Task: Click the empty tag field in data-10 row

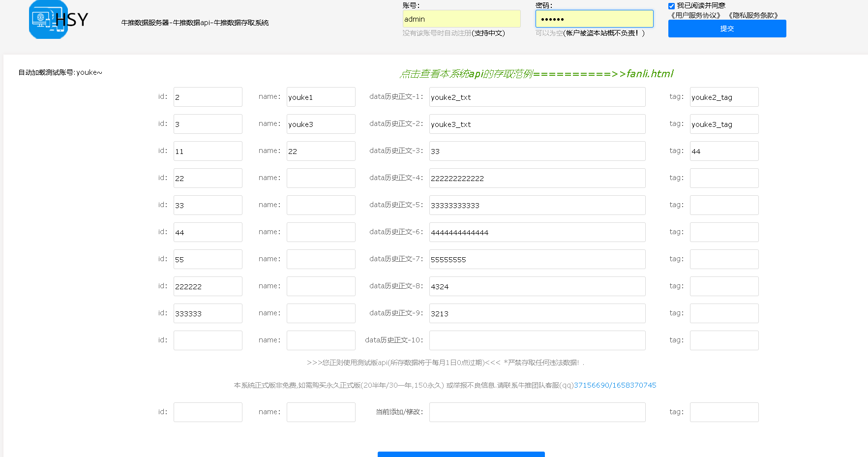Action: pyautogui.click(x=724, y=340)
